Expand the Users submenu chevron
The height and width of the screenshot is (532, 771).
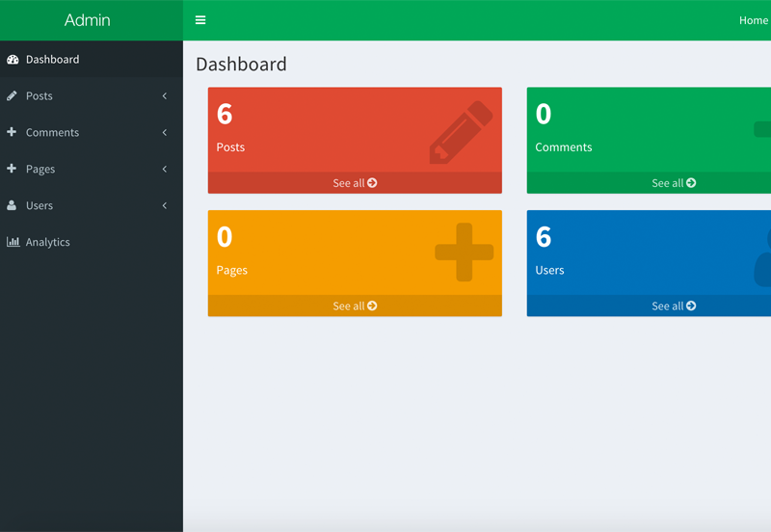click(165, 205)
